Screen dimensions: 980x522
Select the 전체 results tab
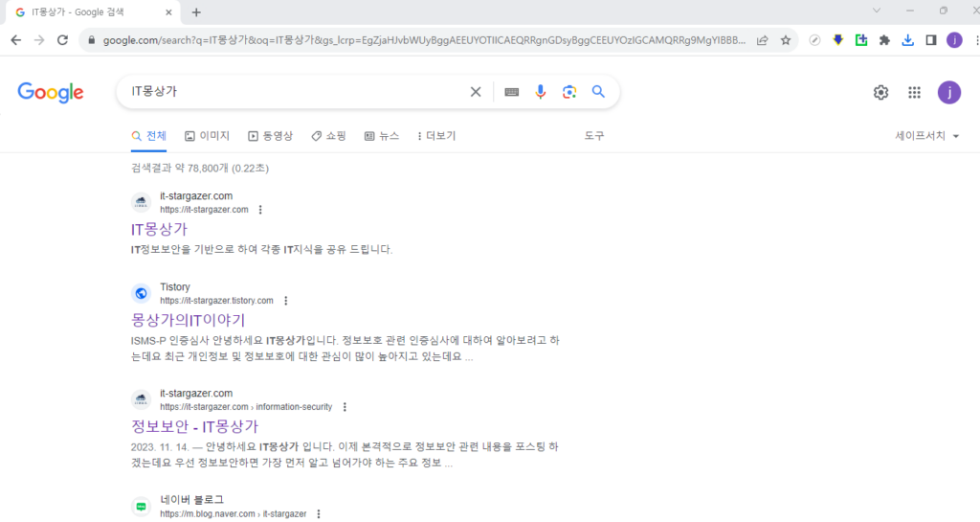point(148,136)
